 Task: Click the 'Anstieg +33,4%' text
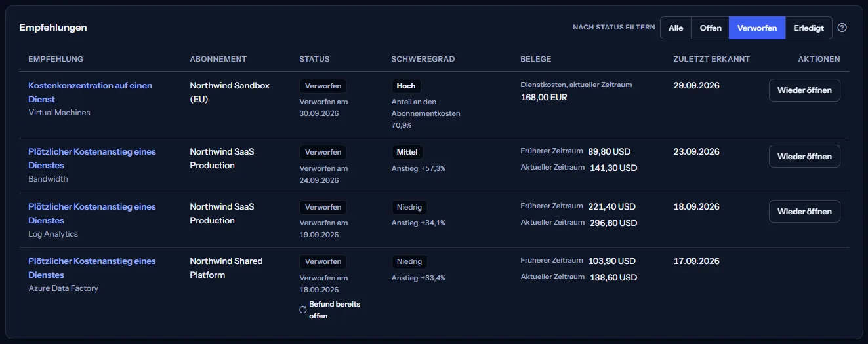418,278
